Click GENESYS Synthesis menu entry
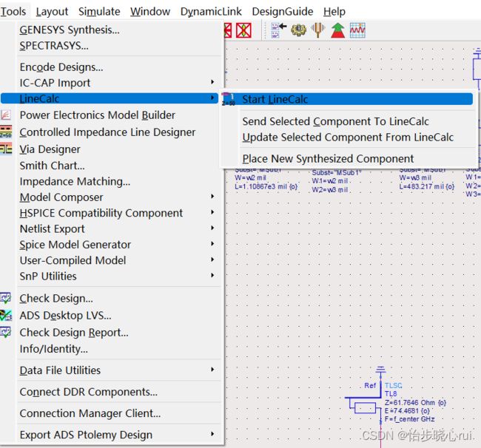Screen dimensions: 481x448 (70, 30)
